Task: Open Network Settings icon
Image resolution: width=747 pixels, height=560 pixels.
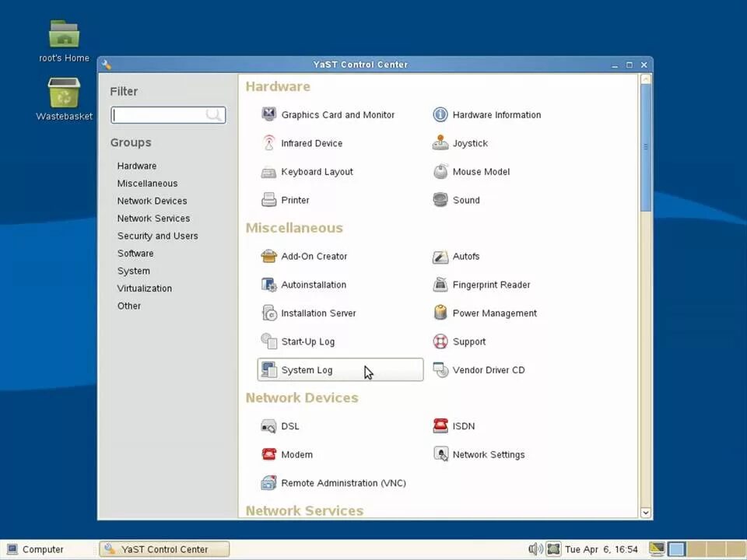Action: point(440,454)
